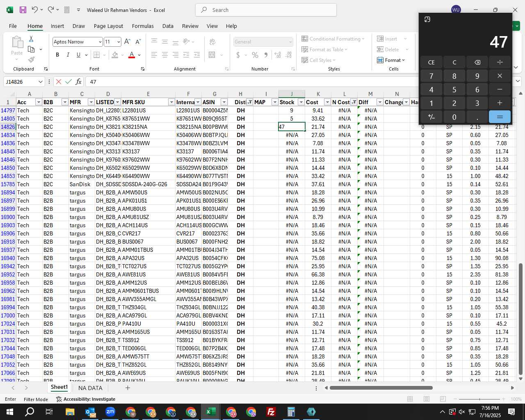Screen dimensions: 525x420
Task: Select row header 15785
Action: 8,184
